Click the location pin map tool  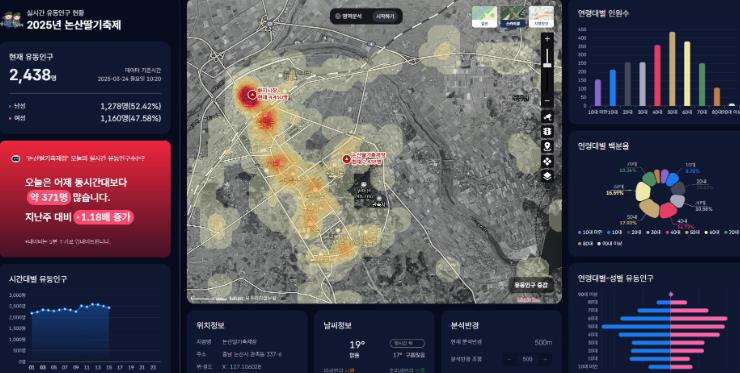tap(547, 146)
